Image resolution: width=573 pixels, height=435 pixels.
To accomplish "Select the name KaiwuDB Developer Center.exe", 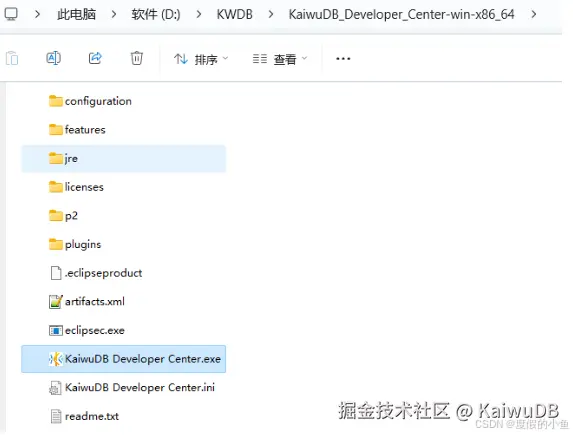I will (143, 359).
